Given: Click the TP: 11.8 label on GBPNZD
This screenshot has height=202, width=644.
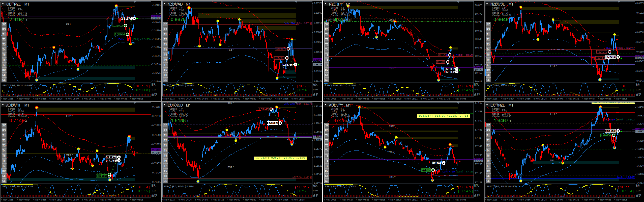Looking at the screenshot, I should (x=142, y=90).
